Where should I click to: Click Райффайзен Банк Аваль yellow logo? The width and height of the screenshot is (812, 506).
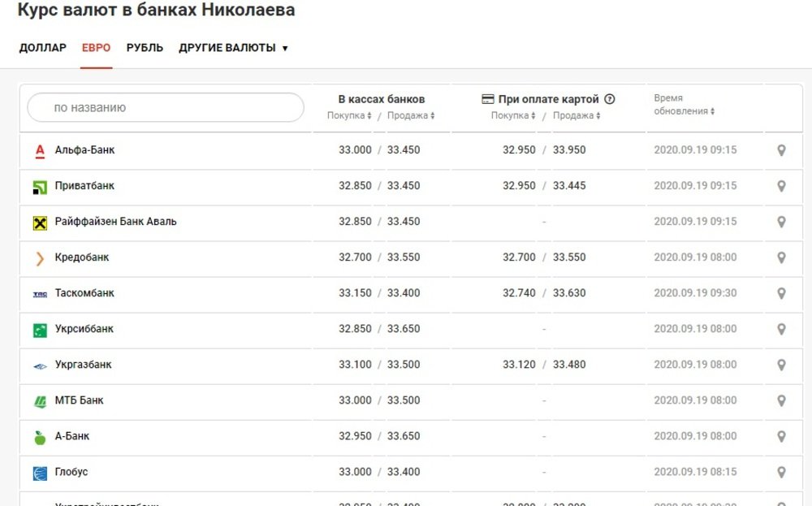40,223
